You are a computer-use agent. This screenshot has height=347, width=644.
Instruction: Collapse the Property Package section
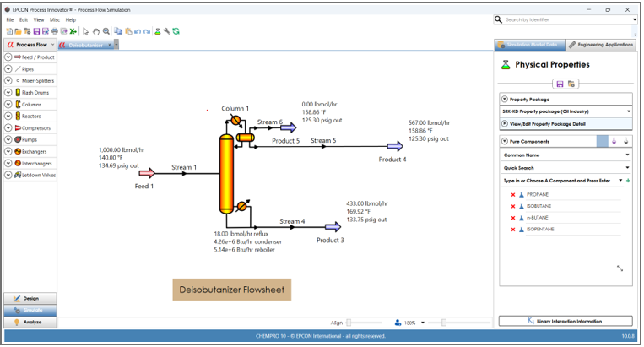[505, 99]
